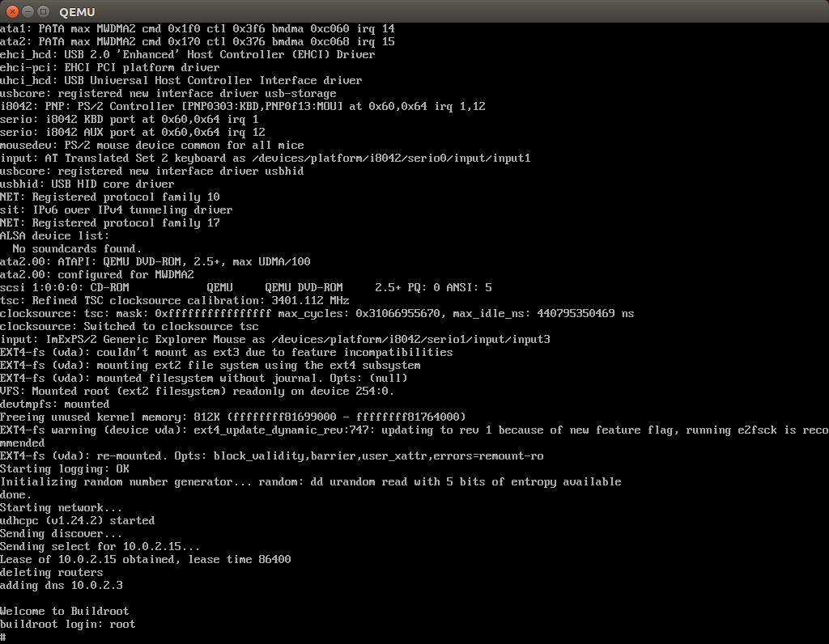Click the 'Welcome to Buildroot' text
This screenshot has width=829, height=644.
(65, 612)
